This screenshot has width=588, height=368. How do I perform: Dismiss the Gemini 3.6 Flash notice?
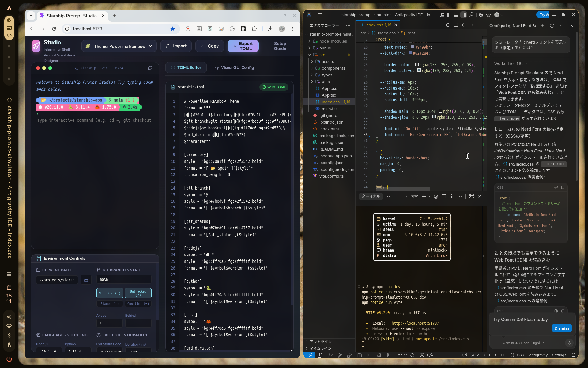click(562, 328)
